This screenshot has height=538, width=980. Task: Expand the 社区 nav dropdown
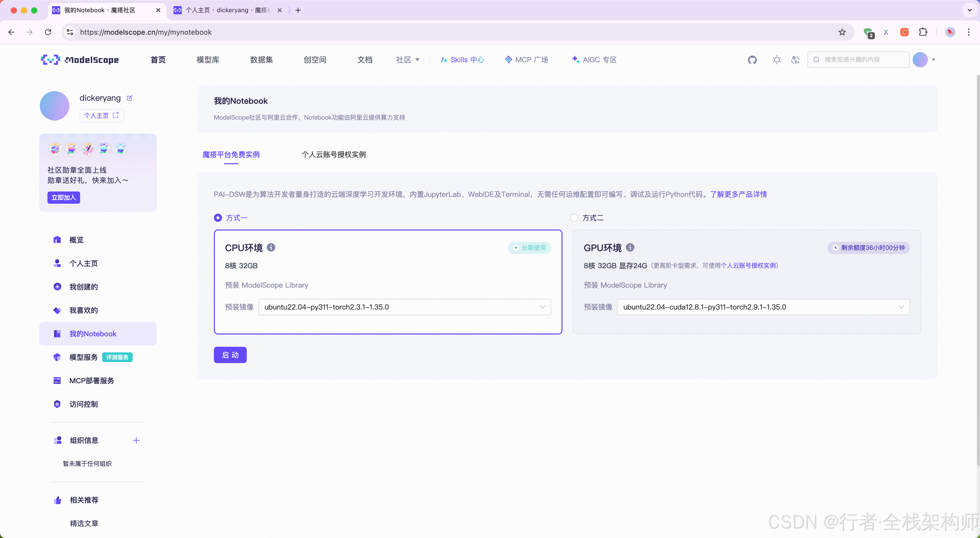pyautogui.click(x=408, y=60)
